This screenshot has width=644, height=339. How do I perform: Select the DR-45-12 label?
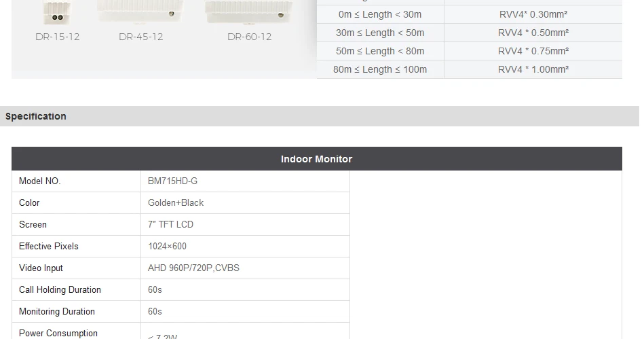tap(141, 37)
